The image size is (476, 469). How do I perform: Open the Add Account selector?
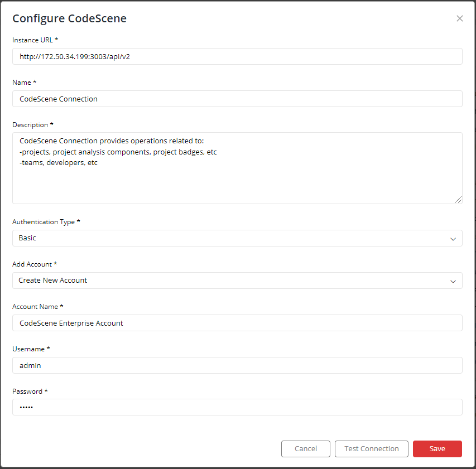pos(237,281)
